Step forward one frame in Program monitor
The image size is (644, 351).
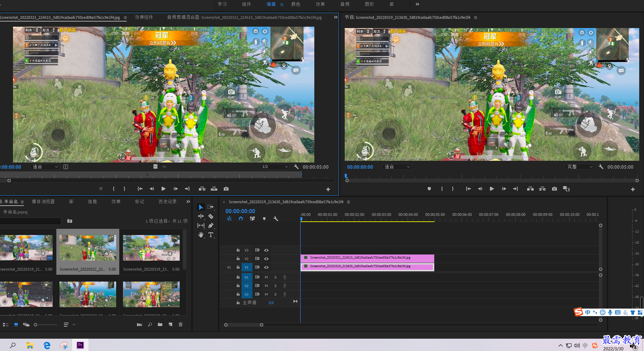click(504, 189)
